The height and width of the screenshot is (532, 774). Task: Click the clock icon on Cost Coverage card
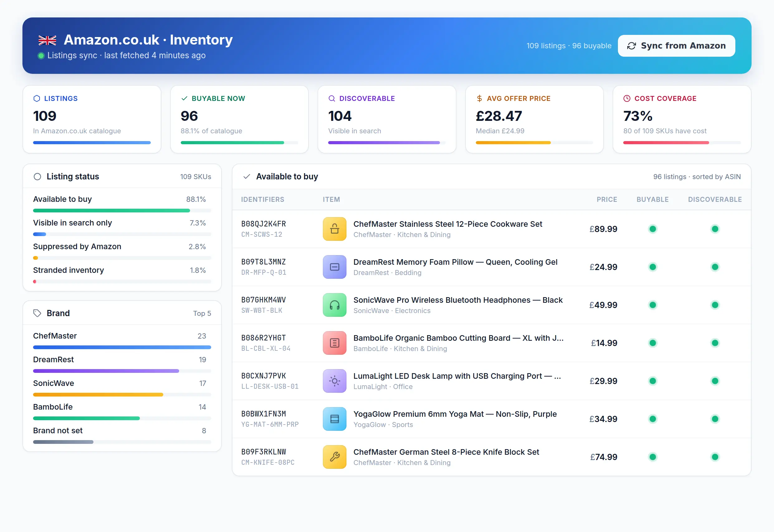click(x=627, y=99)
